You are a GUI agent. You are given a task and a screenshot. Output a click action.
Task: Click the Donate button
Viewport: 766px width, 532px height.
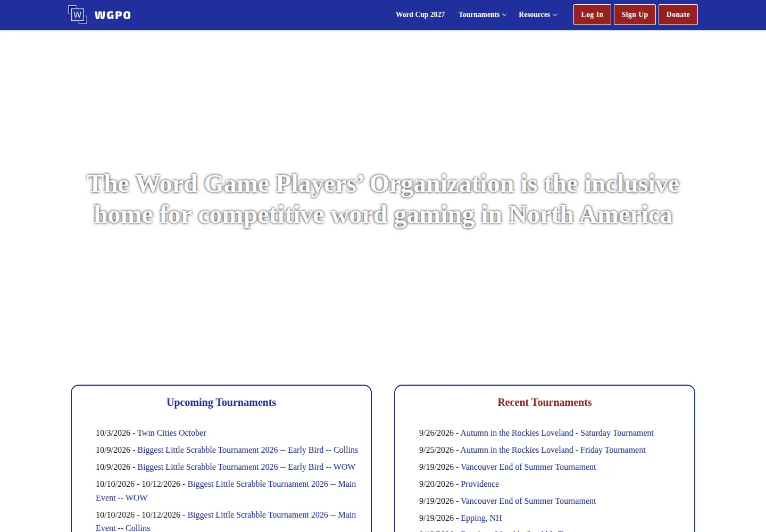tap(678, 15)
